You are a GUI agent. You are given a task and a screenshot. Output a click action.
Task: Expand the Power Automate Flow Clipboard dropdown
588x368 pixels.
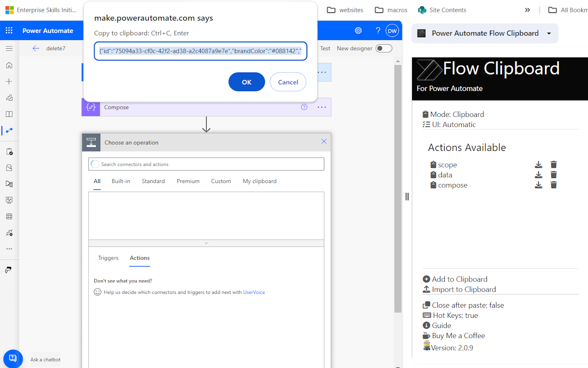548,33
